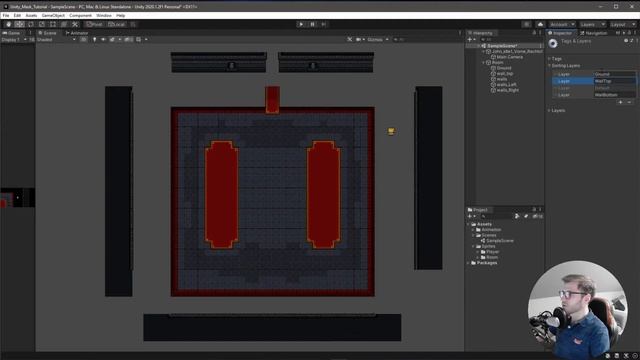Viewport: 640px width, 360px height.
Task: Open the scene camera settings icon
Action: pos(359,40)
